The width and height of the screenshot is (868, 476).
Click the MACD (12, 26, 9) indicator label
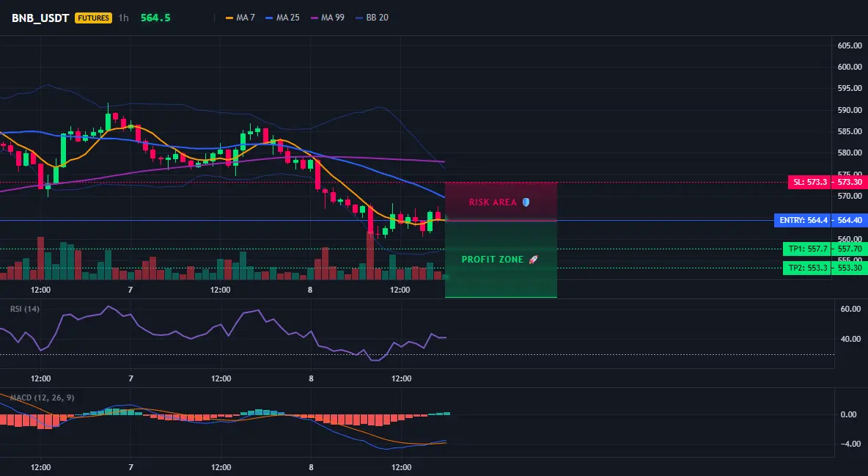point(42,398)
